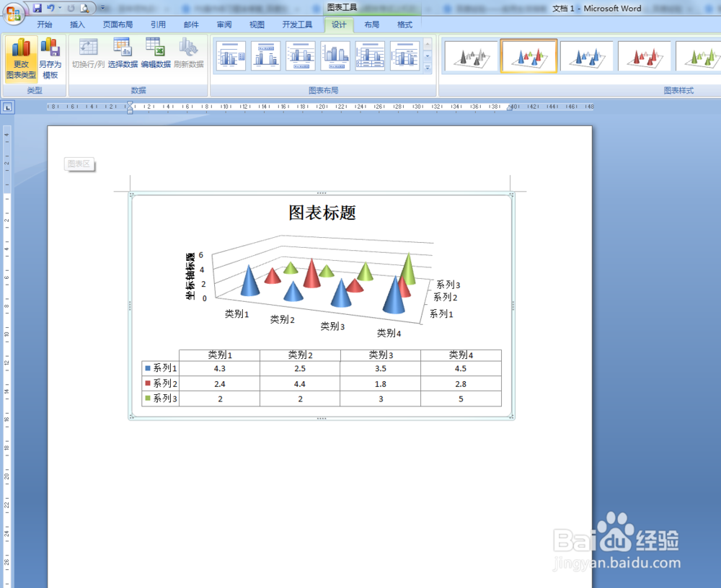Click the 类别1 axis label in chart
This screenshot has width=721, height=588.
(x=236, y=314)
